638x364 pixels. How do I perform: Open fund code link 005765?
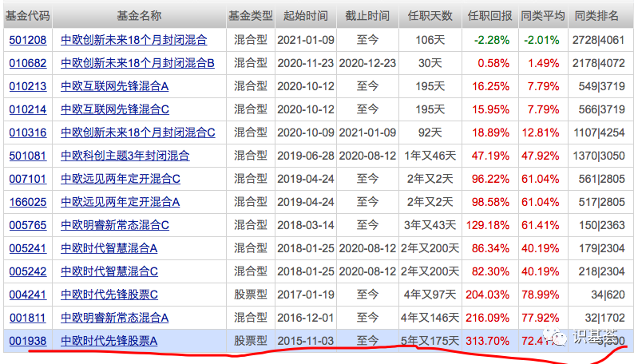(x=28, y=225)
